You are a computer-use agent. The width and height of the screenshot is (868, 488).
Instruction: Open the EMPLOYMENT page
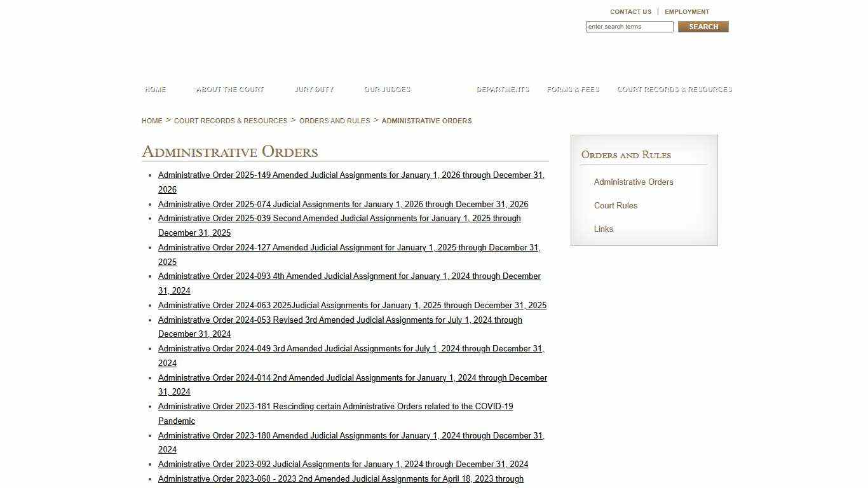pos(687,11)
